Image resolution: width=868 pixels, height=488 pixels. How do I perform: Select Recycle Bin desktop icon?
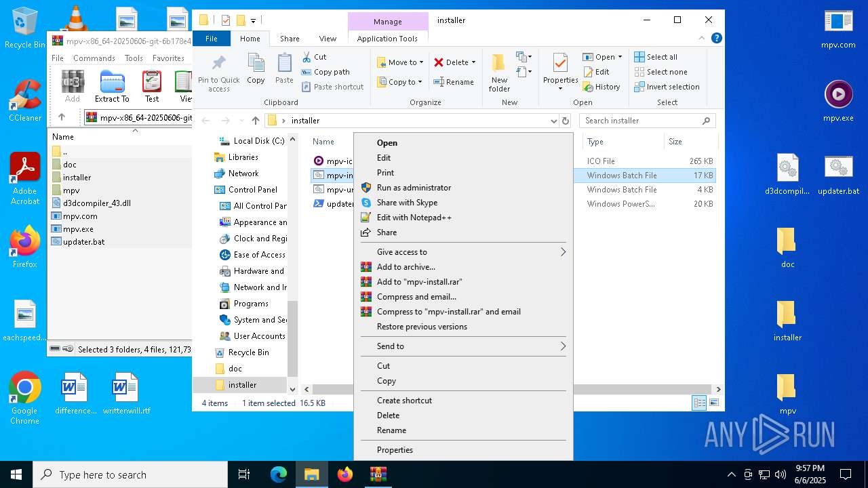(24, 28)
